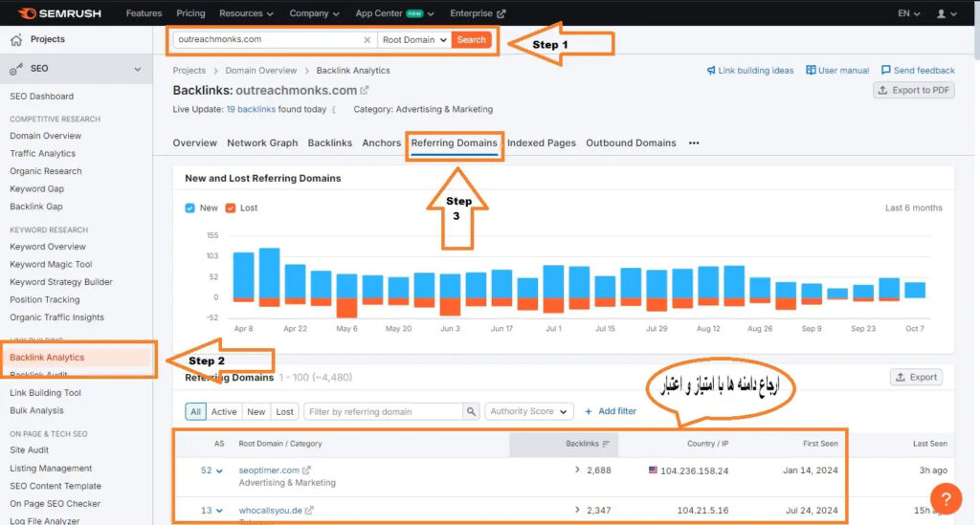Screen dimensions: 980x525
Task: Click the Send feedback chat icon
Action: coord(885,71)
